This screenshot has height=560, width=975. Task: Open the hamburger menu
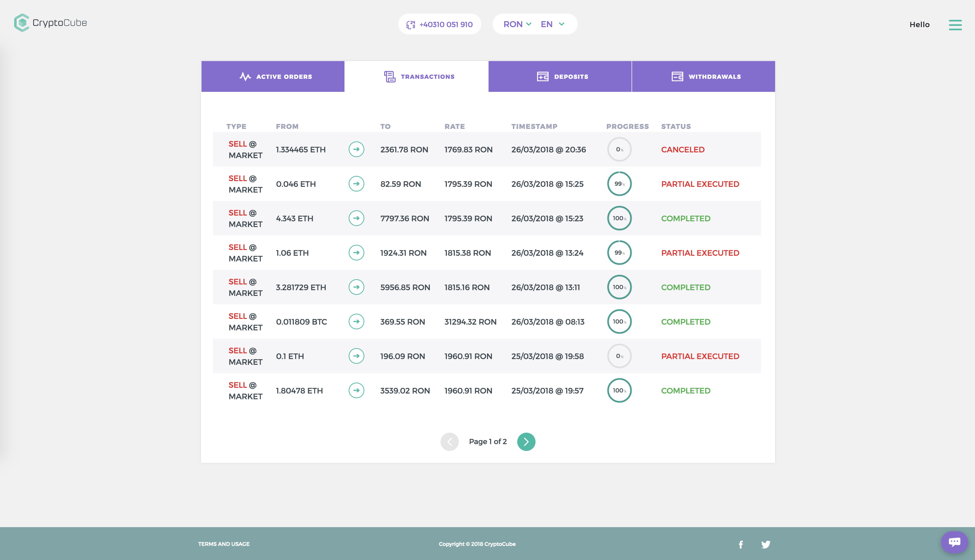(x=955, y=25)
